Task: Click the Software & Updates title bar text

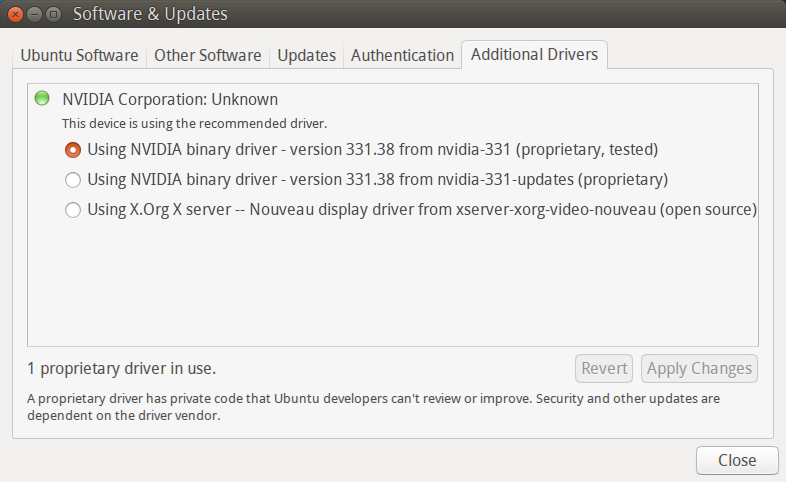Action: [150, 14]
